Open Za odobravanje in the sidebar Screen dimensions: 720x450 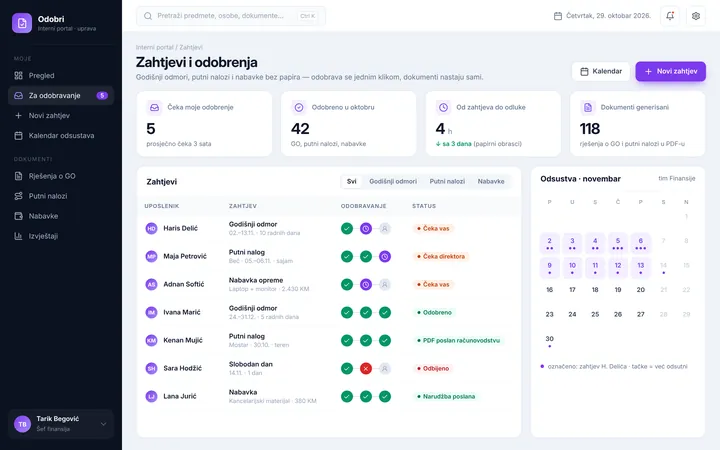pos(61,96)
